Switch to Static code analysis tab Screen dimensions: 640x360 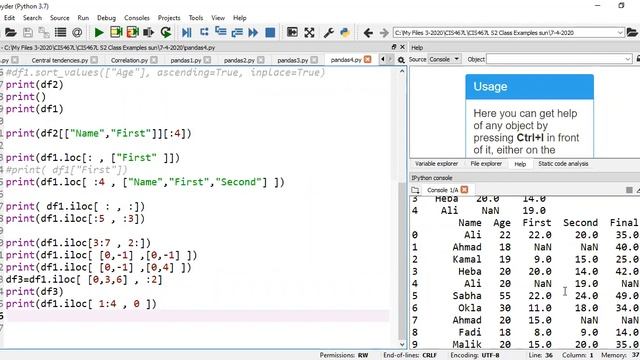click(x=563, y=164)
